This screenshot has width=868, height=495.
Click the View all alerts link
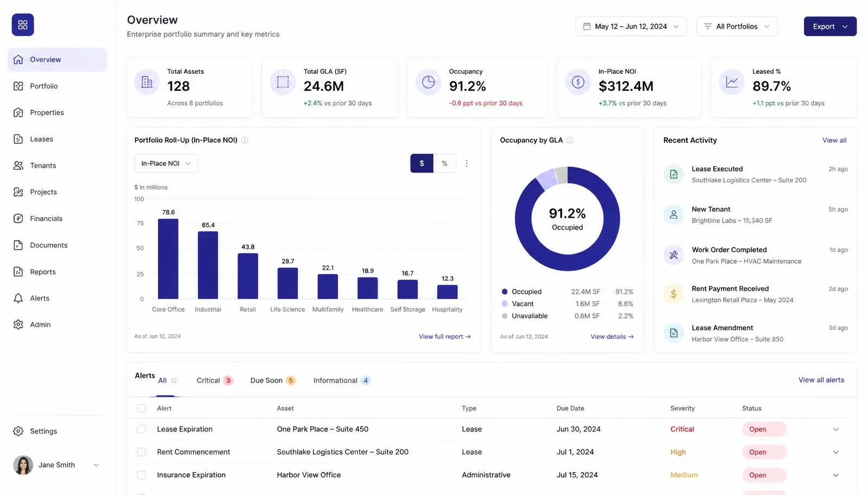click(821, 380)
